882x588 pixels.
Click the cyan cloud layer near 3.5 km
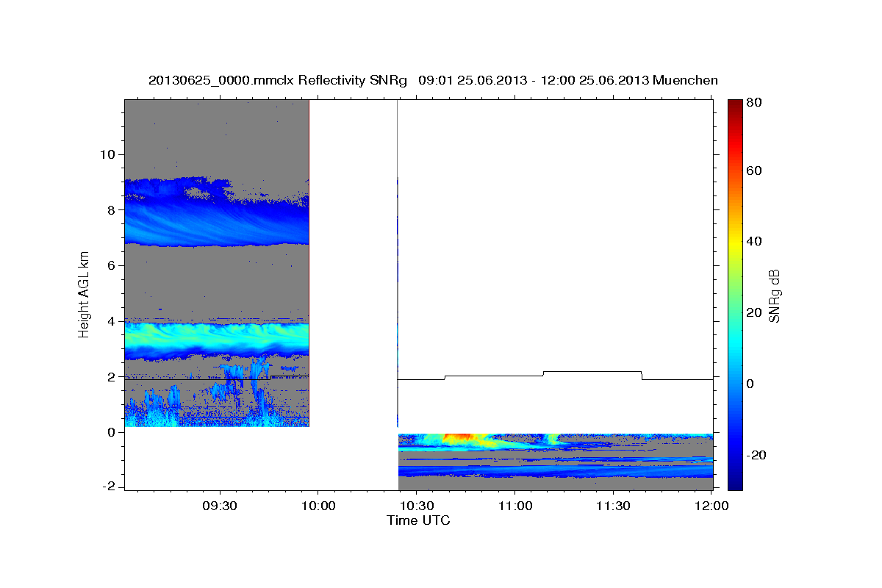coord(217,338)
